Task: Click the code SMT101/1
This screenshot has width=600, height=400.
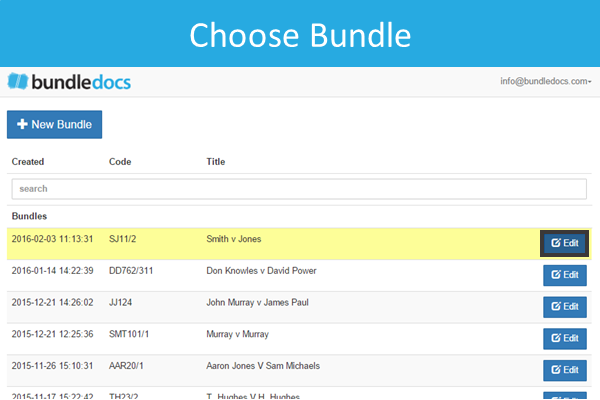Action: pyautogui.click(x=129, y=335)
